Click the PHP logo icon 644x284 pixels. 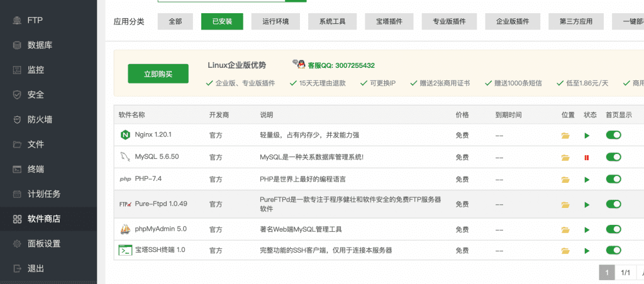click(x=125, y=179)
